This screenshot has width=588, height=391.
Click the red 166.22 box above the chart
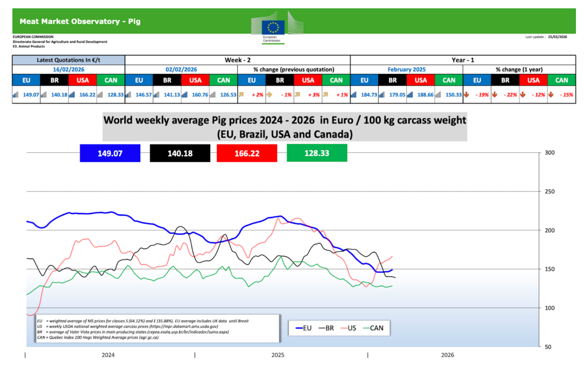click(x=247, y=152)
